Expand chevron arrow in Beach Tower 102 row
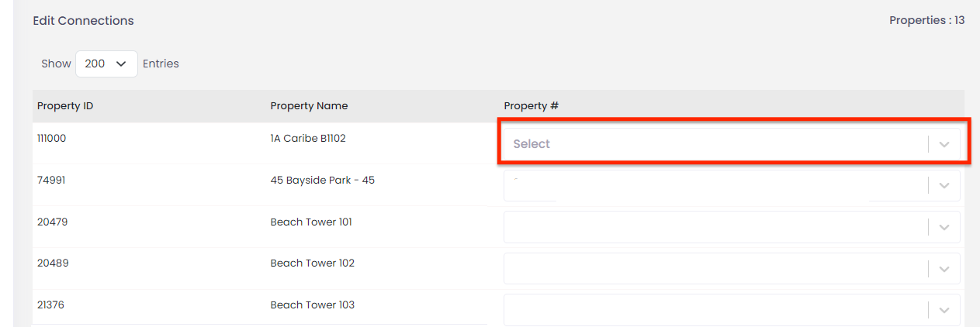The image size is (980, 327). (x=944, y=269)
